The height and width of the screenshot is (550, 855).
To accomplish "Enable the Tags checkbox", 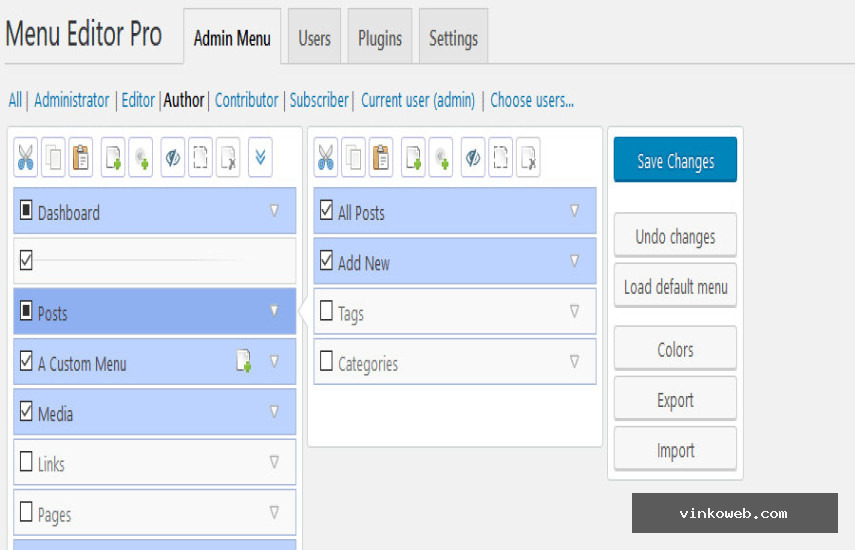I will pyautogui.click(x=326, y=310).
